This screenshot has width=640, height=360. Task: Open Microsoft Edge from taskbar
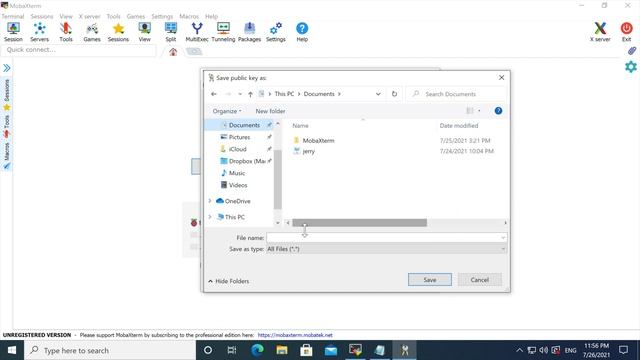(257, 350)
